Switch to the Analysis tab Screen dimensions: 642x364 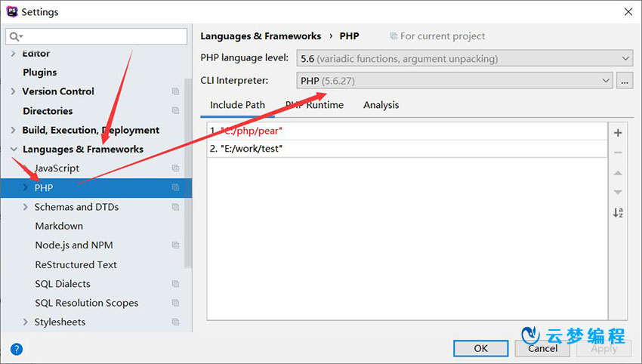pyautogui.click(x=381, y=105)
